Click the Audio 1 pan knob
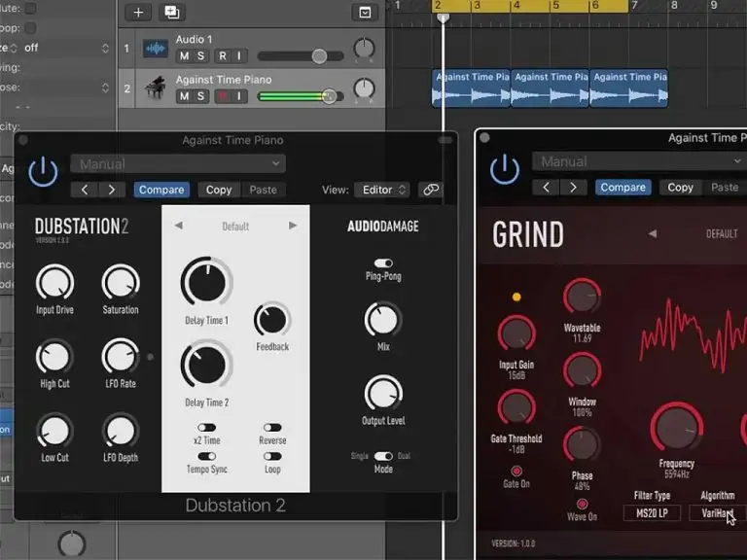Image resolution: width=747 pixels, height=560 pixels. [364, 48]
